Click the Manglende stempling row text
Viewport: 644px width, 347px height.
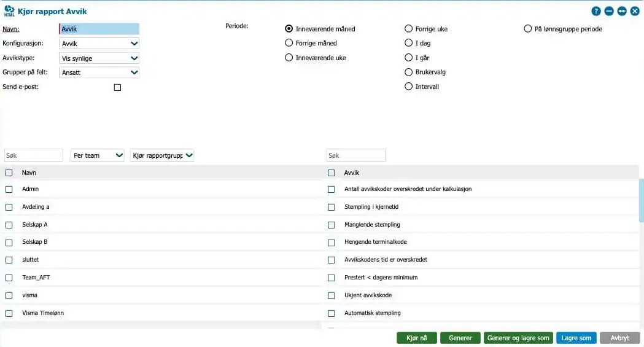pos(372,225)
